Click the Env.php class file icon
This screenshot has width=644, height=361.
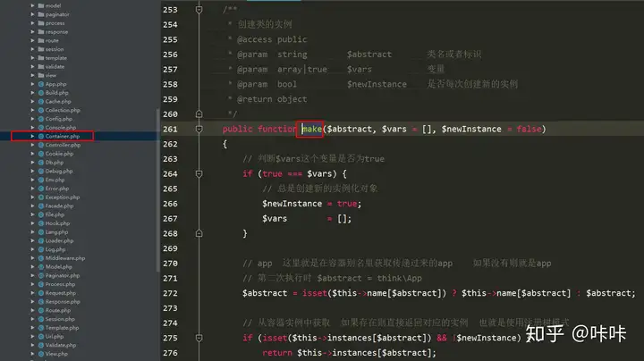41,180
